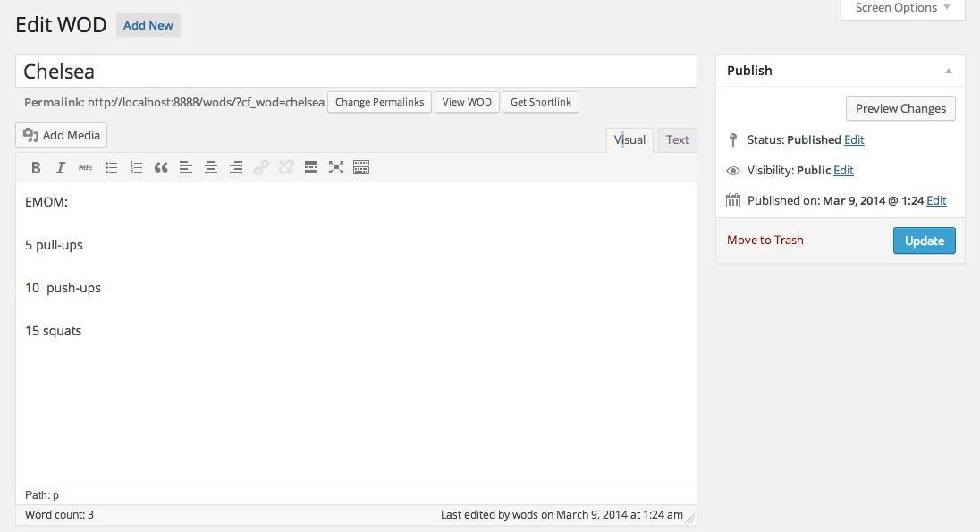
Task: Click the editor resize handle corner
Action: [x=690, y=519]
